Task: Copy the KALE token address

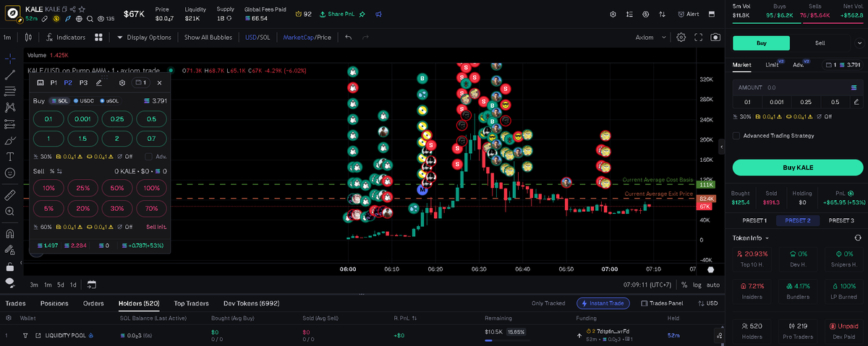Action: (x=64, y=9)
